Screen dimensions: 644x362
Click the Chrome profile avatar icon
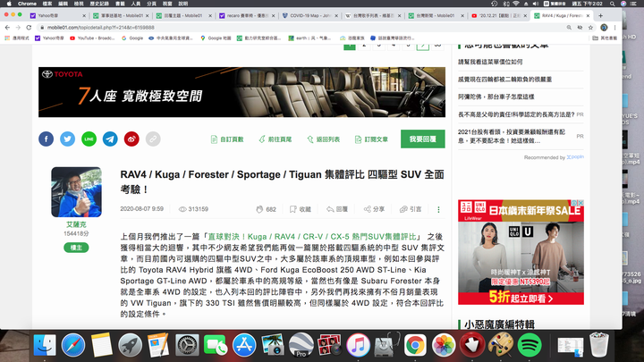pyautogui.click(x=604, y=28)
